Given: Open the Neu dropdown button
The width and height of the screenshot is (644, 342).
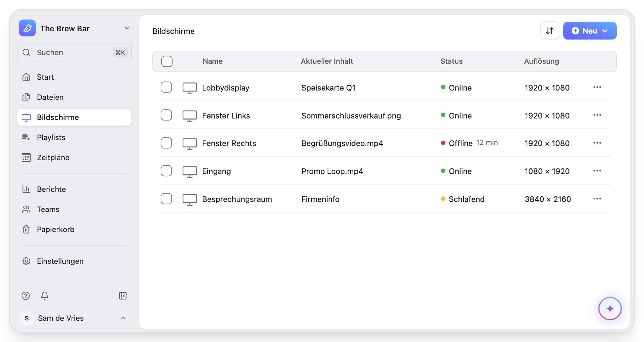Looking at the screenshot, I should click(590, 31).
